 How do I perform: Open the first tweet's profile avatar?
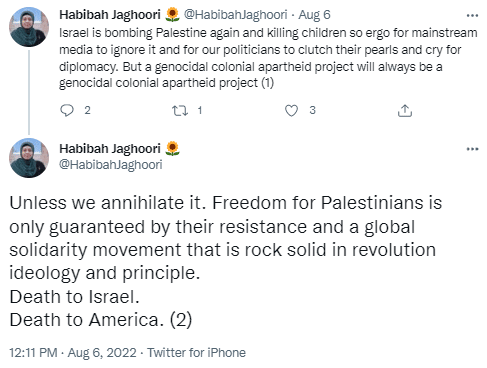point(29,27)
